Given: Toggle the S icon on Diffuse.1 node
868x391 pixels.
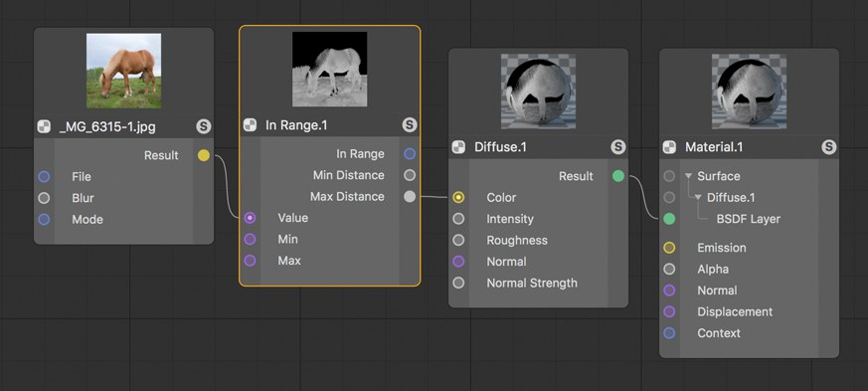Looking at the screenshot, I should (617, 147).
